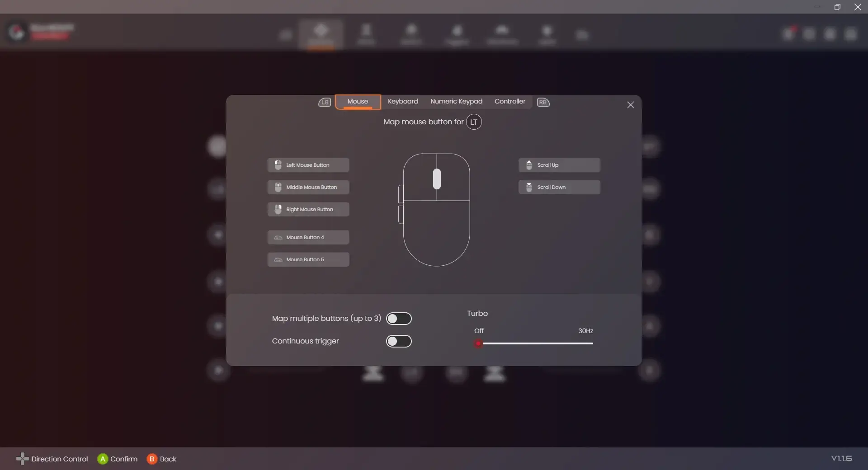Enable Map multiple buttons toggle

(x=398, y=319)
